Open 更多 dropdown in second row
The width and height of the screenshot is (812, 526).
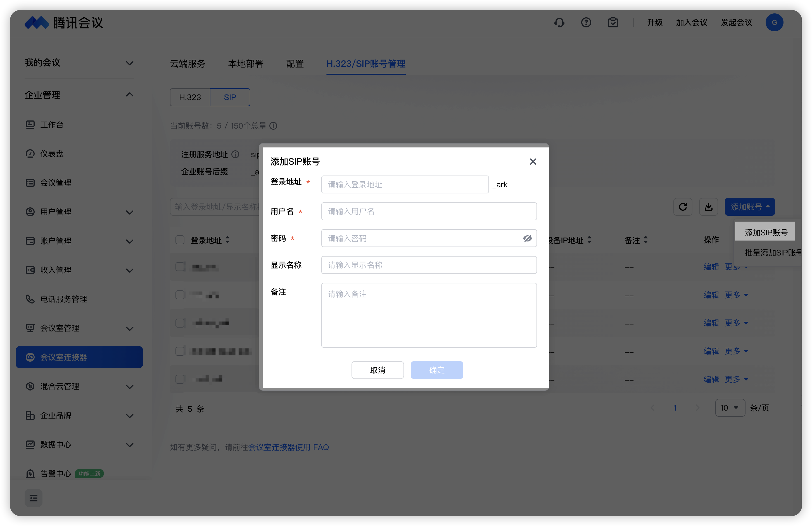pos(736,295)
